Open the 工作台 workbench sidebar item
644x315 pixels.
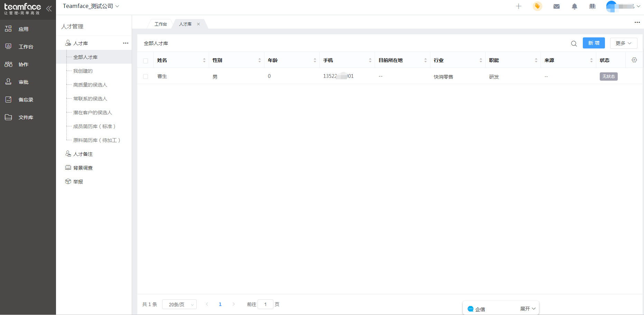[26, 47]
